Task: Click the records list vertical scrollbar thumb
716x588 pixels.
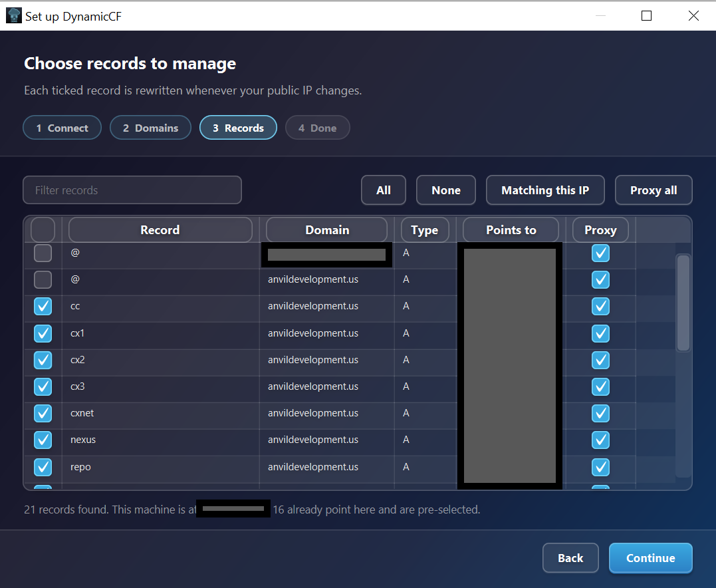Action: click(x=683, y=303)
